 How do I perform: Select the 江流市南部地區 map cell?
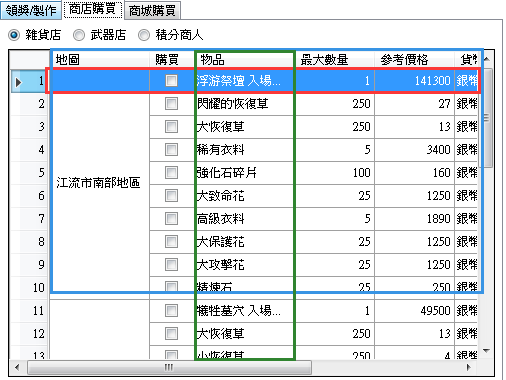(x=99, y=183)
